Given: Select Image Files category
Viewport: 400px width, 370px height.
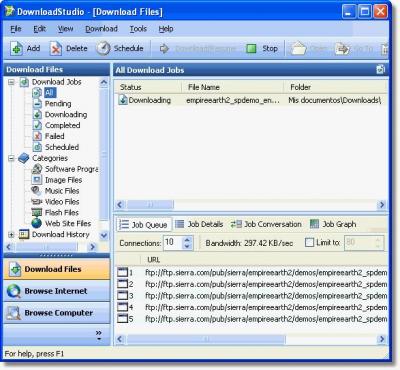Looking at the screenshot, I should tap(63, 180).
